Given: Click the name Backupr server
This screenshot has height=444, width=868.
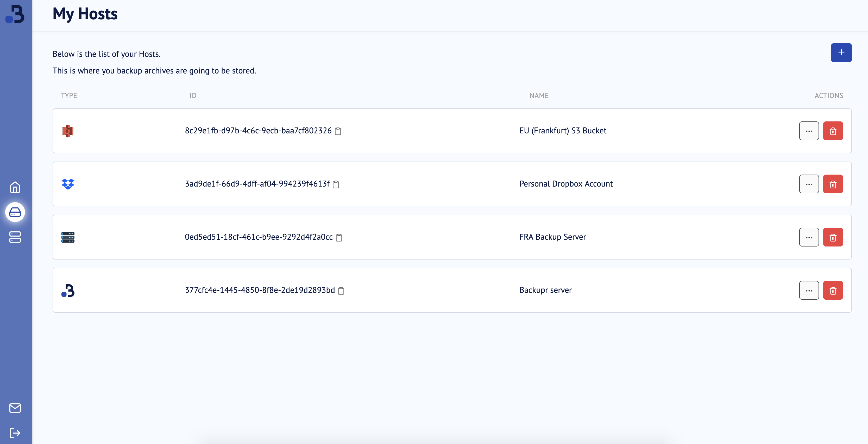Looking at the screenshot, I should [545, 290].
